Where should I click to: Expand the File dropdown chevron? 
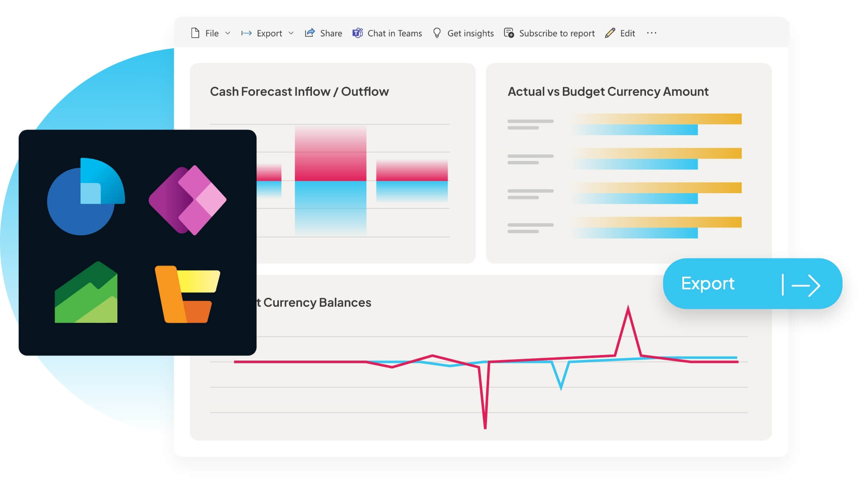tap(228, 33)
